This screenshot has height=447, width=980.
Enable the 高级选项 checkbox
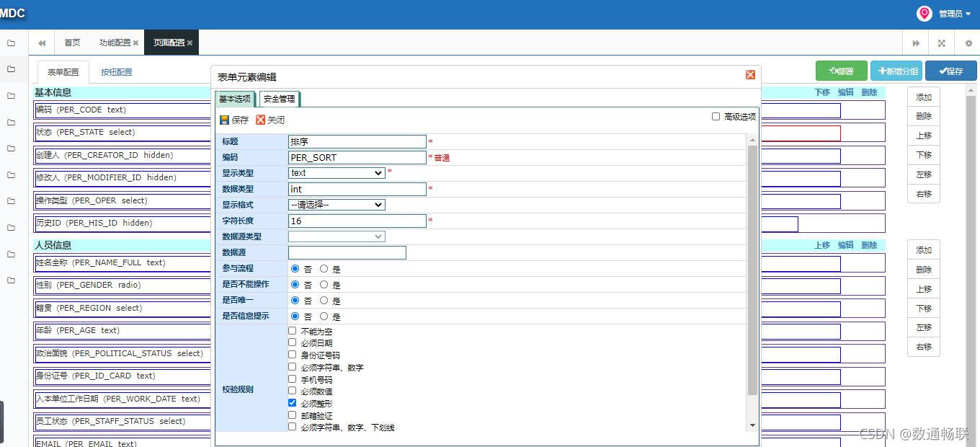tap(716, 116)
